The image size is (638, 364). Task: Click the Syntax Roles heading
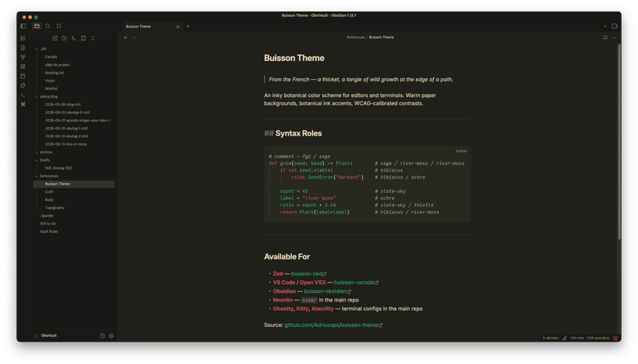(298, 133)
